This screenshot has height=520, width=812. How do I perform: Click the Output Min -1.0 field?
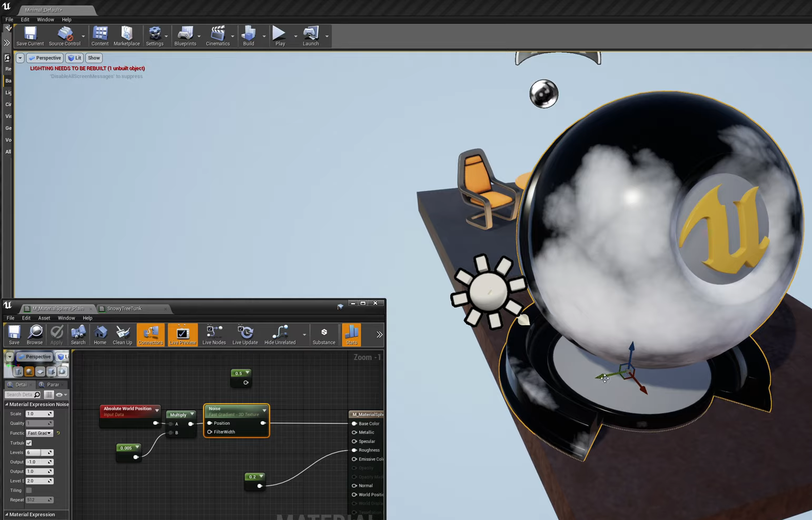(x=39, y=462)
